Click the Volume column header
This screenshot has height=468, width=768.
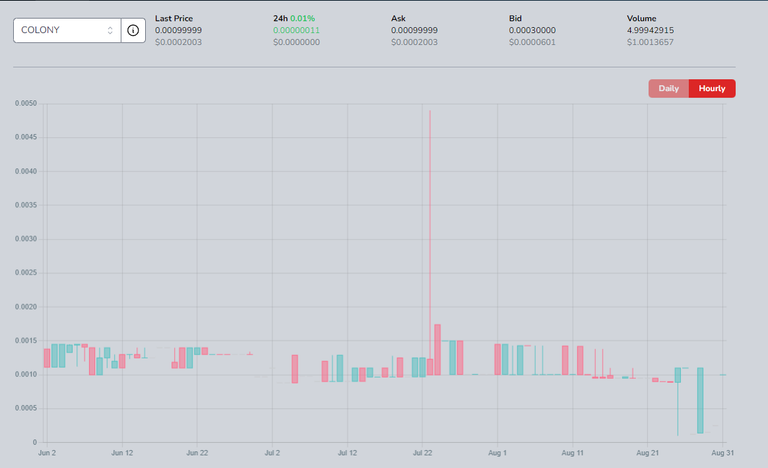tap(641, 19)
